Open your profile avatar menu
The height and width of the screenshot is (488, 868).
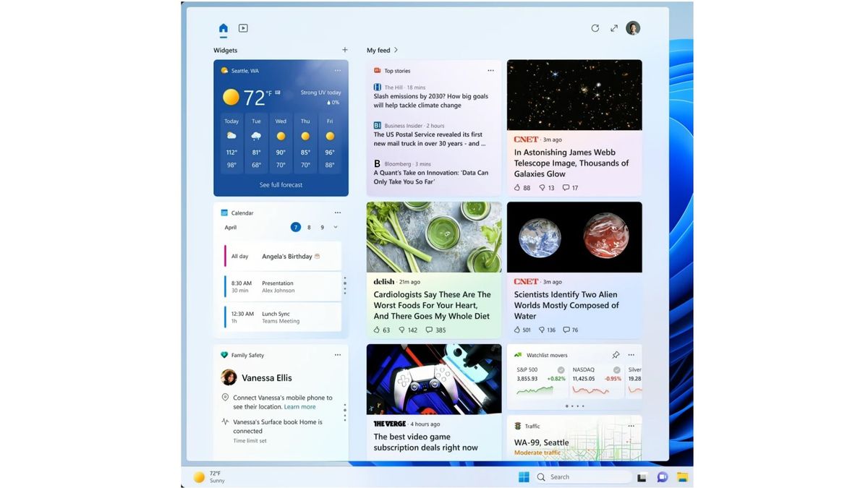point(633,27)
